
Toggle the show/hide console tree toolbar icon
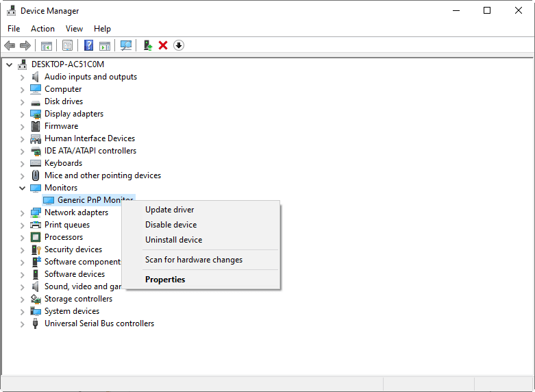(x=47, y=45)
